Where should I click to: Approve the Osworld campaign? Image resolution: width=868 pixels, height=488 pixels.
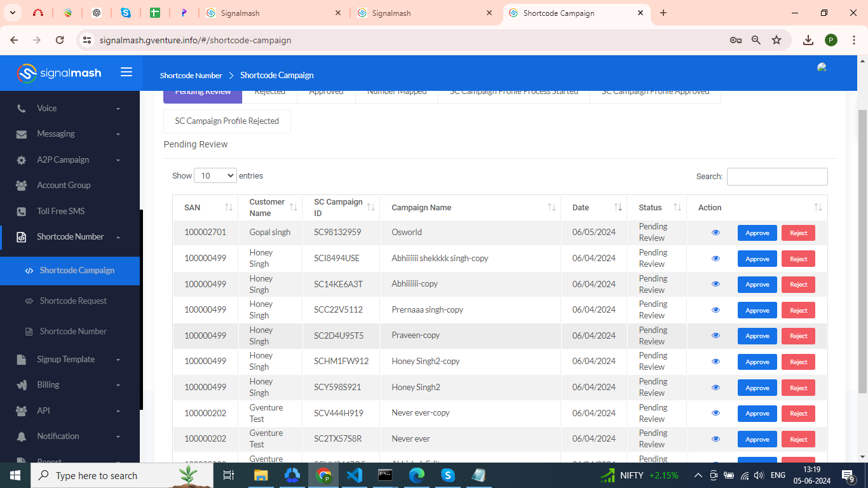[757, 233]
